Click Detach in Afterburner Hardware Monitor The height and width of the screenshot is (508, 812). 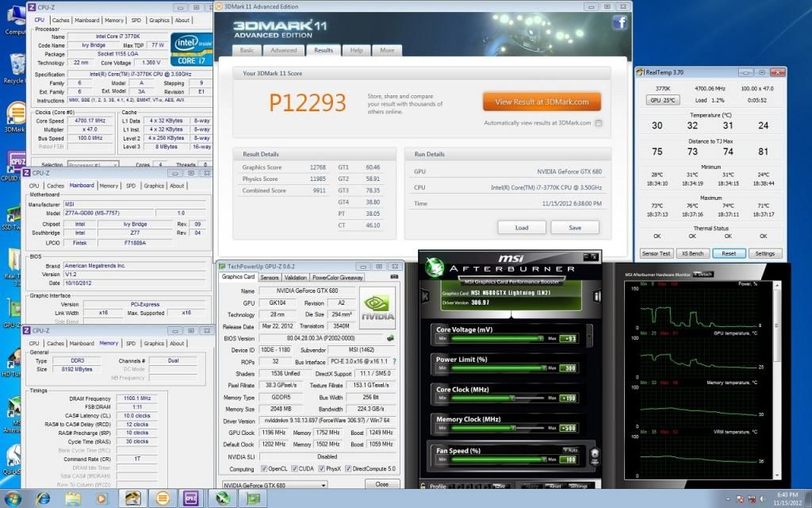coord(703,274)
